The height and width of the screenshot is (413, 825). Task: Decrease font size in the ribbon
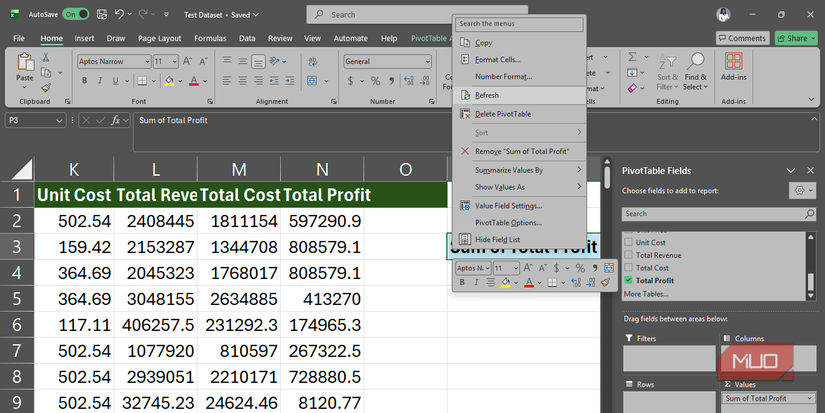(203, 62)
